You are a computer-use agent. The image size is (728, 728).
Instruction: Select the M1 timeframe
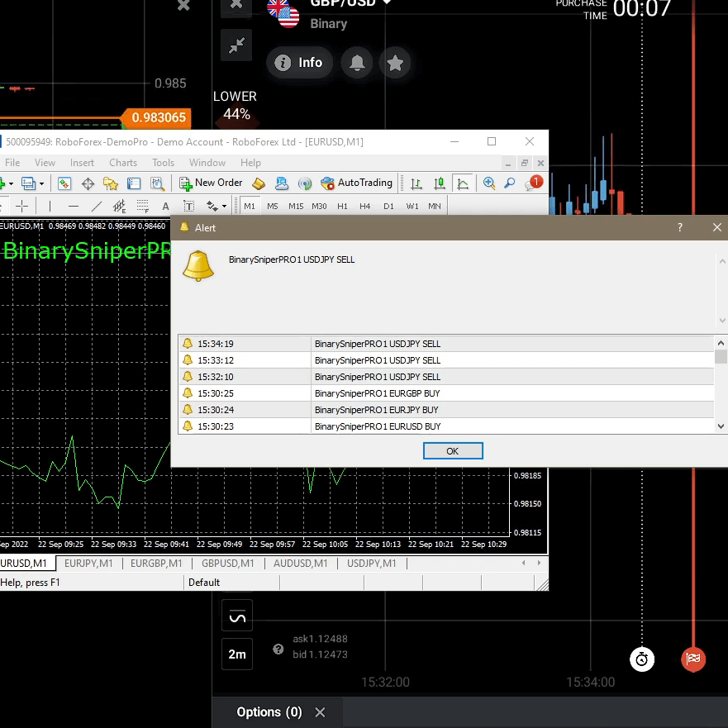pos(250,206)
